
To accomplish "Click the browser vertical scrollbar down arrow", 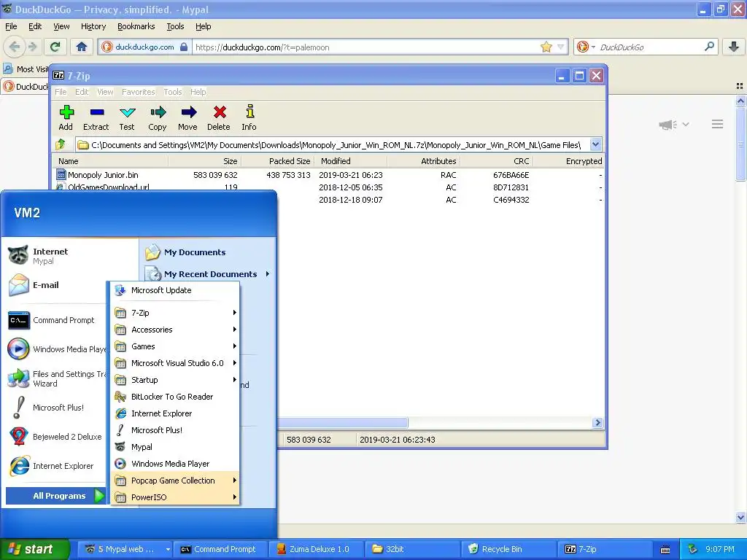I will pyautogui.click(x=740, y=517).
